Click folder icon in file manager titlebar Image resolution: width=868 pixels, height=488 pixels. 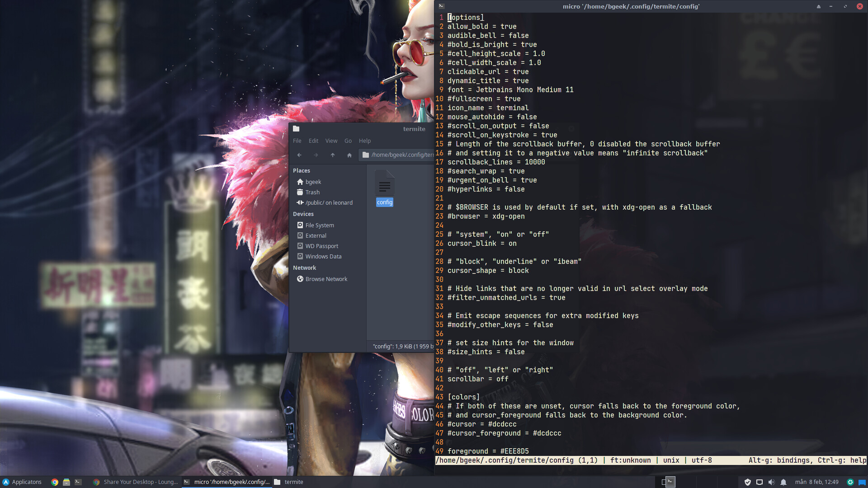296,129
